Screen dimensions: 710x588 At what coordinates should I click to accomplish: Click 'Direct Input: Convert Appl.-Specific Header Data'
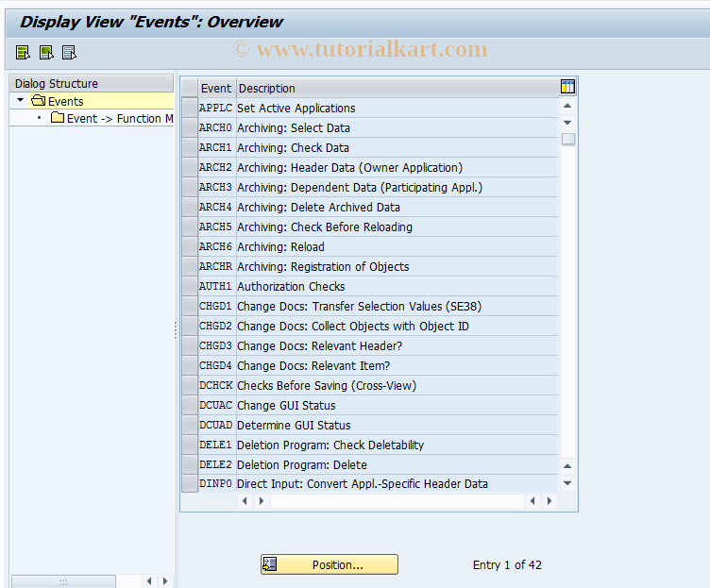(x=397, y=483)
